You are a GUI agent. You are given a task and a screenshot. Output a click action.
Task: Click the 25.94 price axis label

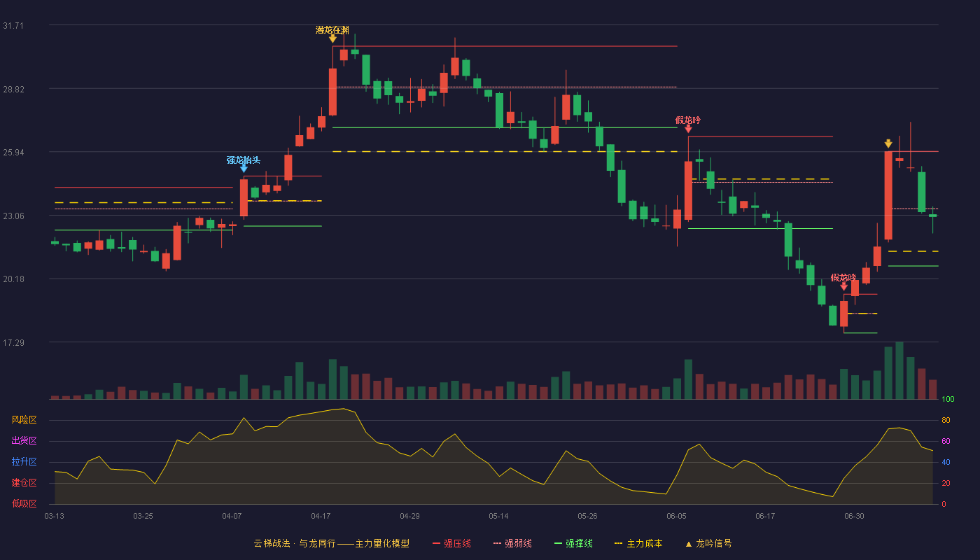pos(13,153)
